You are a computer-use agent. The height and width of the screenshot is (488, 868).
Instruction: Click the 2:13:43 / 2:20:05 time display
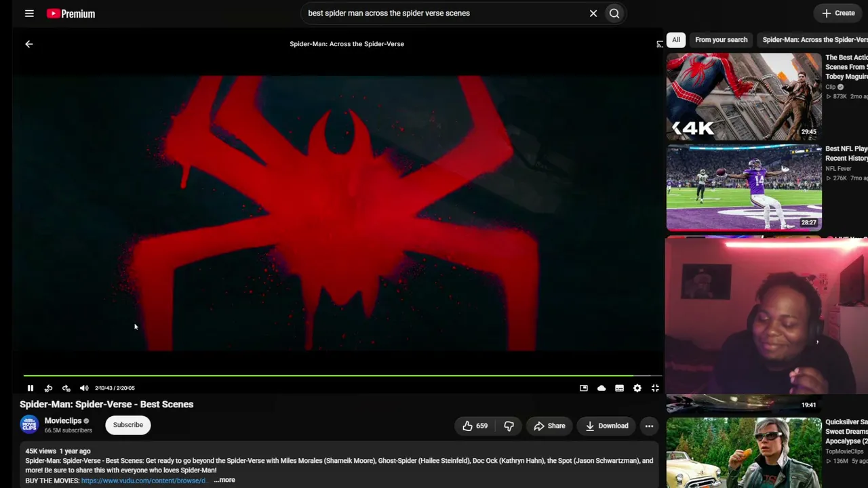[x=115, y=388]
